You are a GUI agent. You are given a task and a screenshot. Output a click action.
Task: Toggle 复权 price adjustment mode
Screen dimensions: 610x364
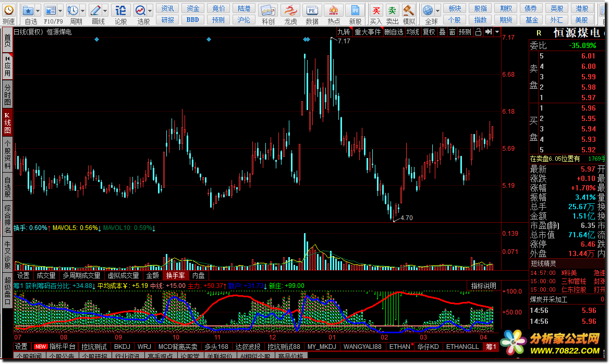point(429,32)
